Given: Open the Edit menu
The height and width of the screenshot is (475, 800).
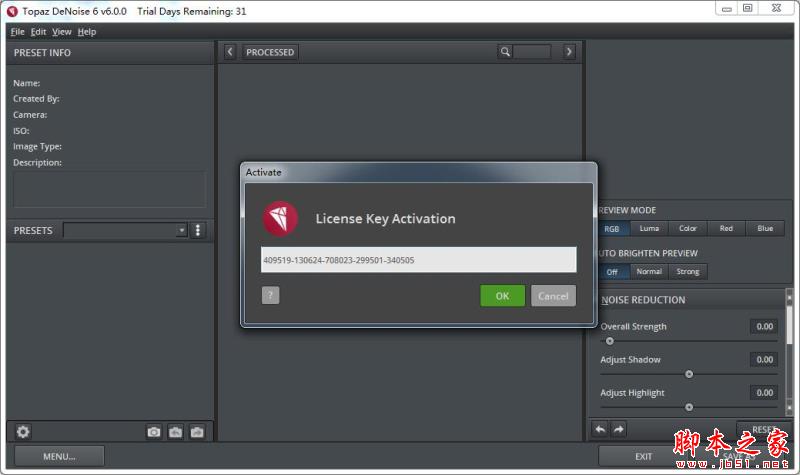Looking at the screenshot, I should click(x=38, y=32).
